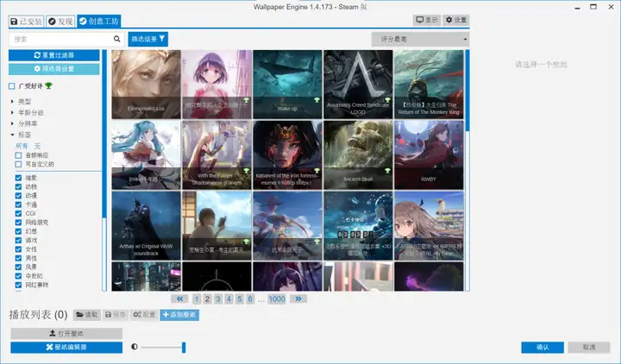621x364 pixels.
Task: Go to the next pages double-arrow
Action: [x=298, y=298]
